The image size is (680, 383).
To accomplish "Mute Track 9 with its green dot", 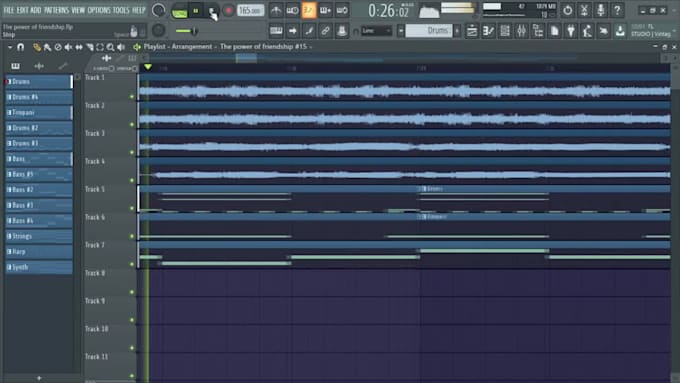I will point(132,320).
